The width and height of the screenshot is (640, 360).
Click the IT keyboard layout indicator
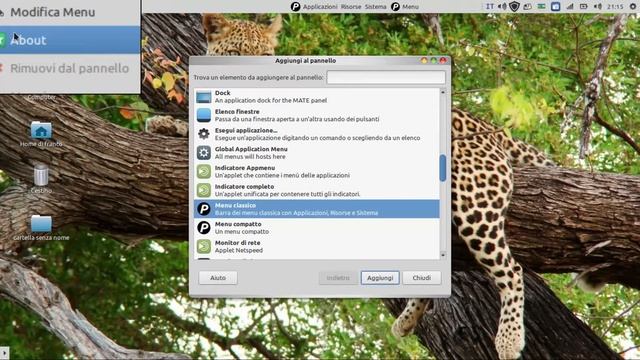pyautogui.click(x=489, y=7)
